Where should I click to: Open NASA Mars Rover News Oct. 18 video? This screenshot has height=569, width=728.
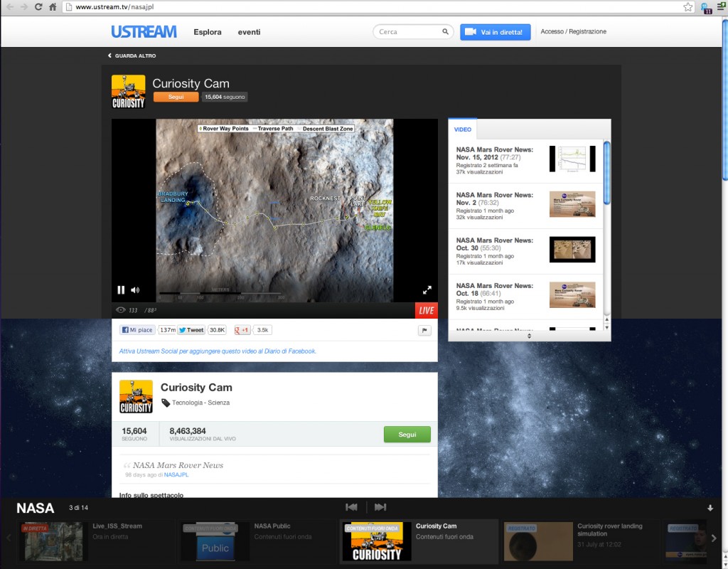(x=495, y=290)
